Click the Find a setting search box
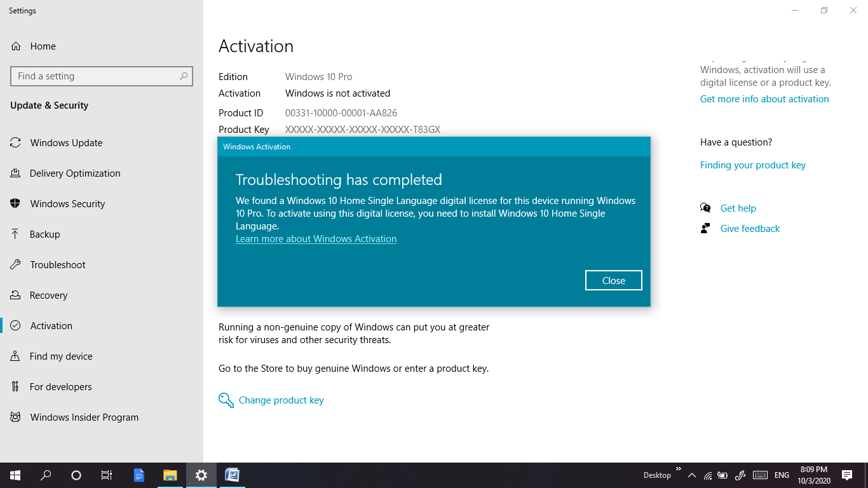 pos(102,76)
